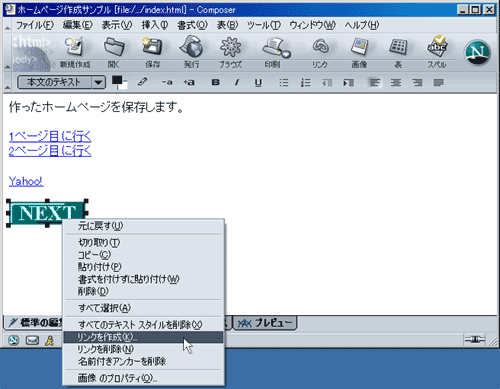Open the ヘルプ(H) menu
The width and height of the screenshot is (500, 389).
click(362, 25)
